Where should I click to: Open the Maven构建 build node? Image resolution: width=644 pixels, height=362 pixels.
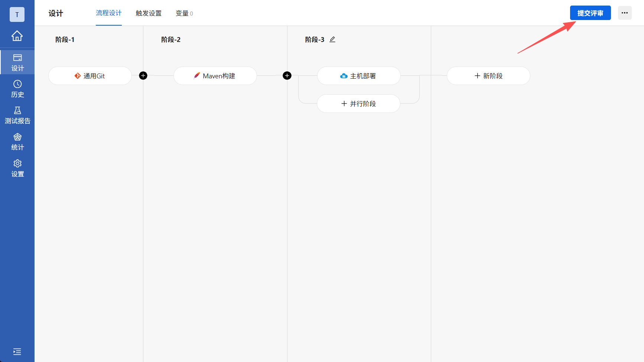pyautogui.click(x=215, y=75)
